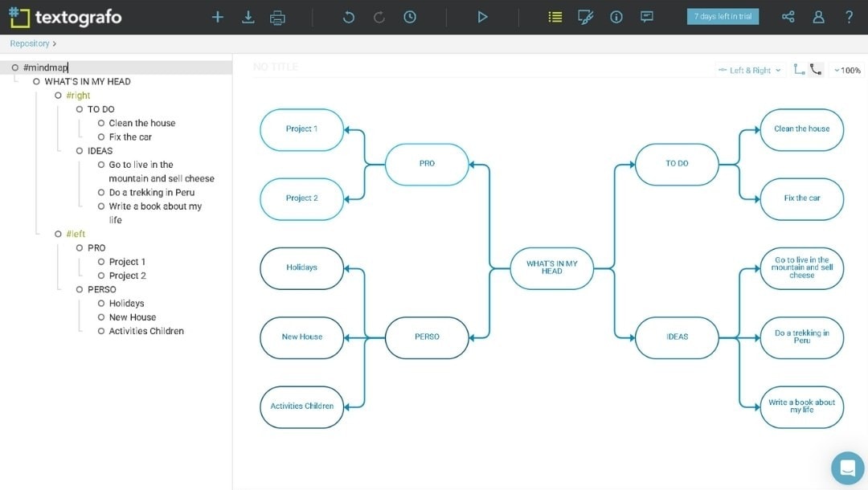The width and height of the screenshot is (868, 490).
Task: Expand the Repository breadcrumb menu
Action: coord(30,43)
